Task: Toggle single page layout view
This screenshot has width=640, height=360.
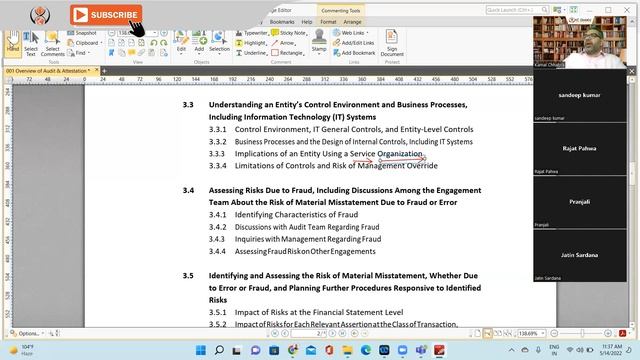Action: point(477,333)
